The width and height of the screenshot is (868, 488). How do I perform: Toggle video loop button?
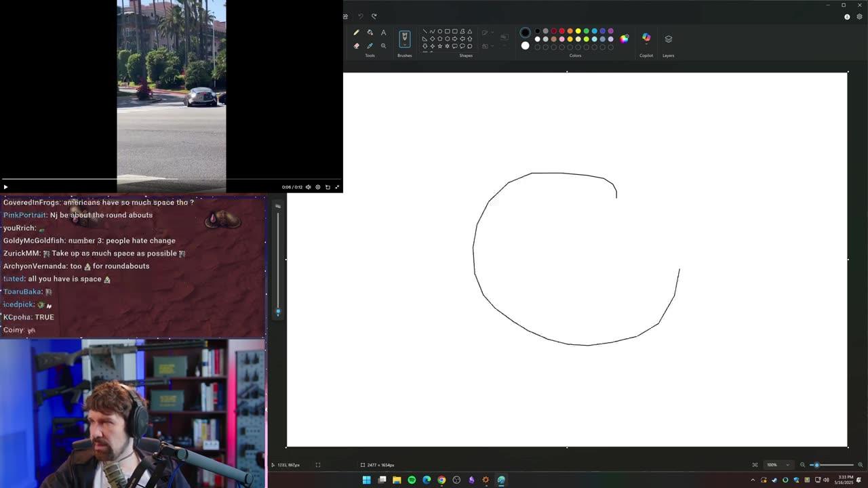pyautogui.click(x=328, y=187)
